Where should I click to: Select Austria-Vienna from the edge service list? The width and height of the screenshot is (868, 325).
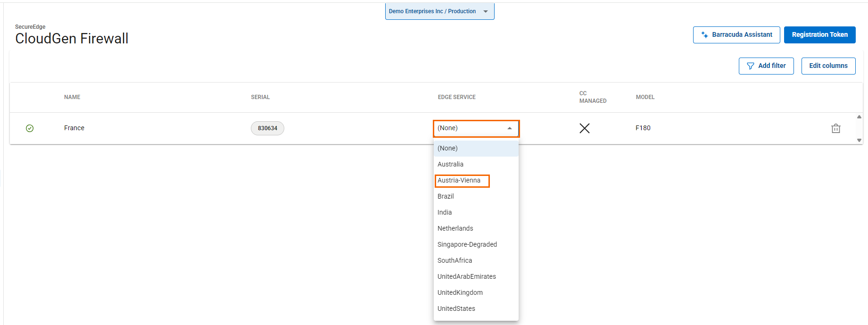459,181
